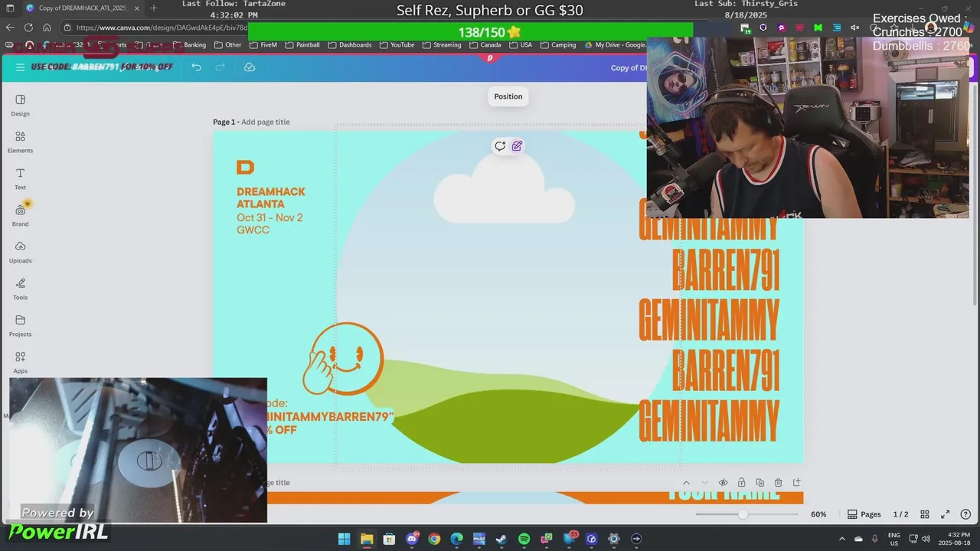Open Spotify from the taskbar
Viewport: 980px width, 551px height.
(524, 539)
